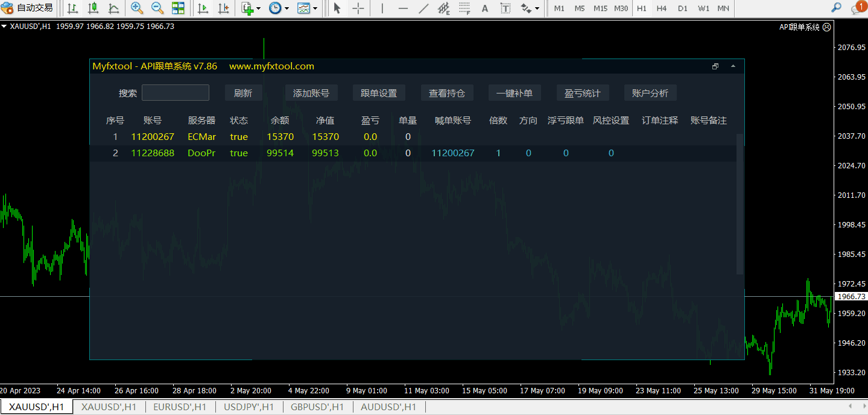The image size is (868, 415).
Task: Switch to H4 timeframe
Action: click(x=662, y=8)
